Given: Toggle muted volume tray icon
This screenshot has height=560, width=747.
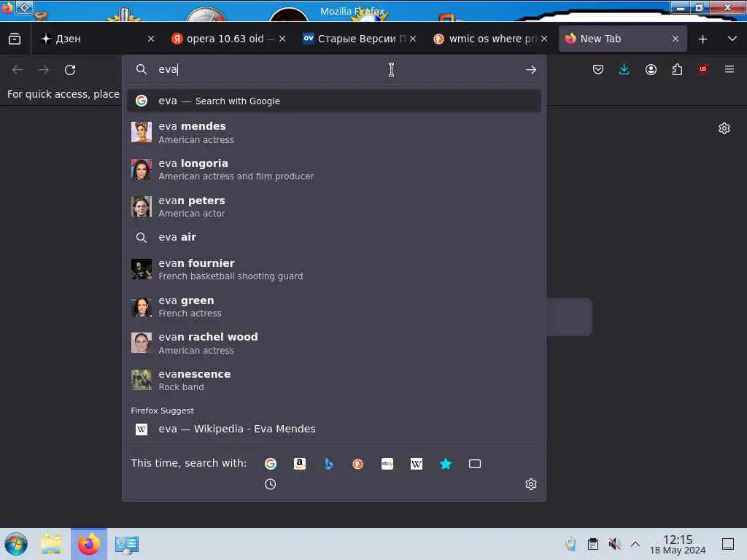Looking at the screenshot, I should click(x=614, y=544).
